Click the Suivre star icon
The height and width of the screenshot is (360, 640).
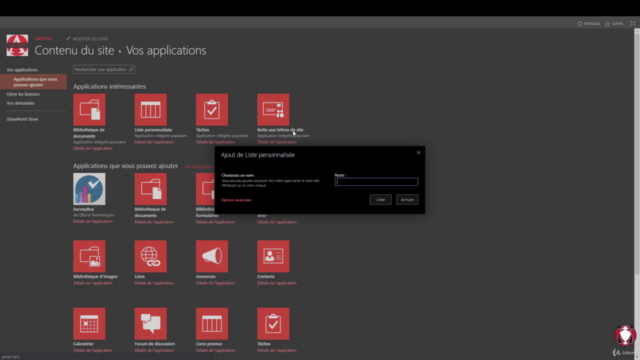tap(607, 24)
